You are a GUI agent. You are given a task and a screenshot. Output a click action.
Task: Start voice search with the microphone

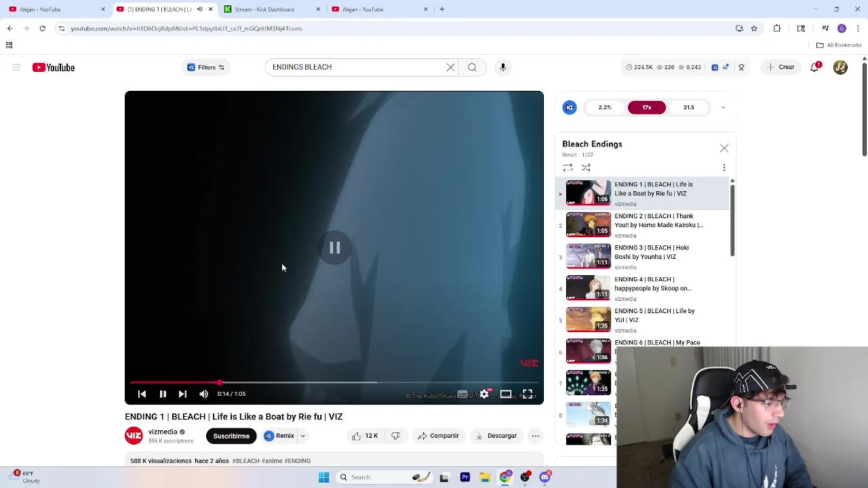click(503, 67)
